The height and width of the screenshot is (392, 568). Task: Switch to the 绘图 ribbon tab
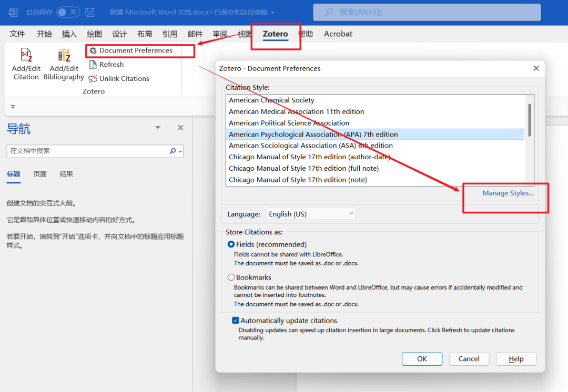pyautogui.click(x=95, y=34)
